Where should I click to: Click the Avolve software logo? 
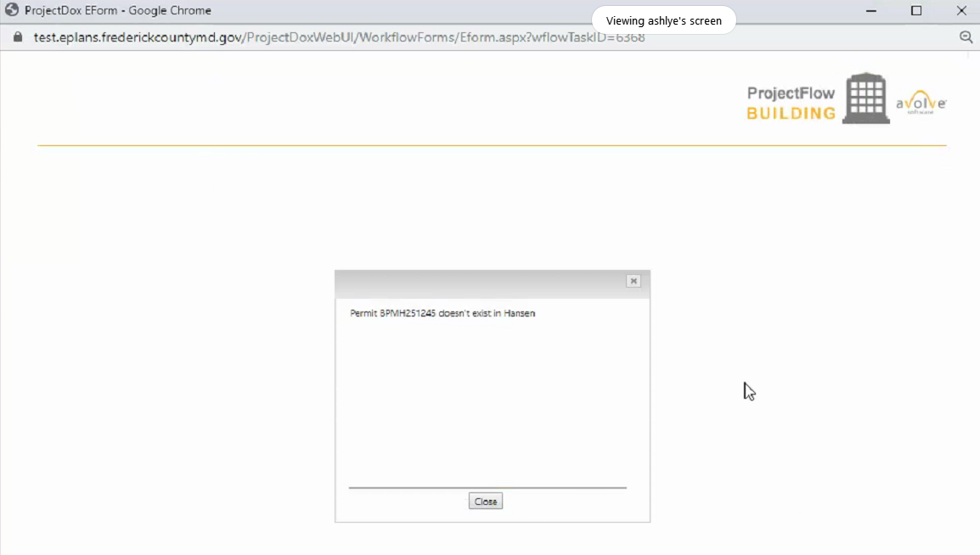921,103
